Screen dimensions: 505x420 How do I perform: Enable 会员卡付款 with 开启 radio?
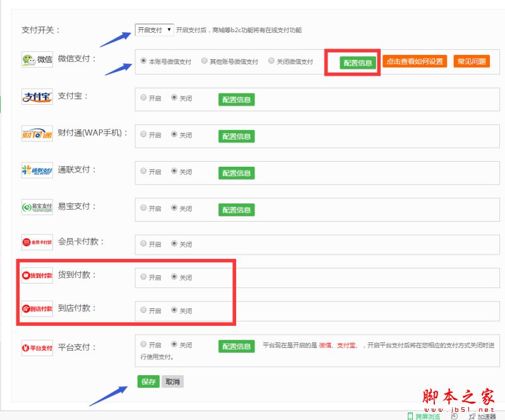(143, 243)
